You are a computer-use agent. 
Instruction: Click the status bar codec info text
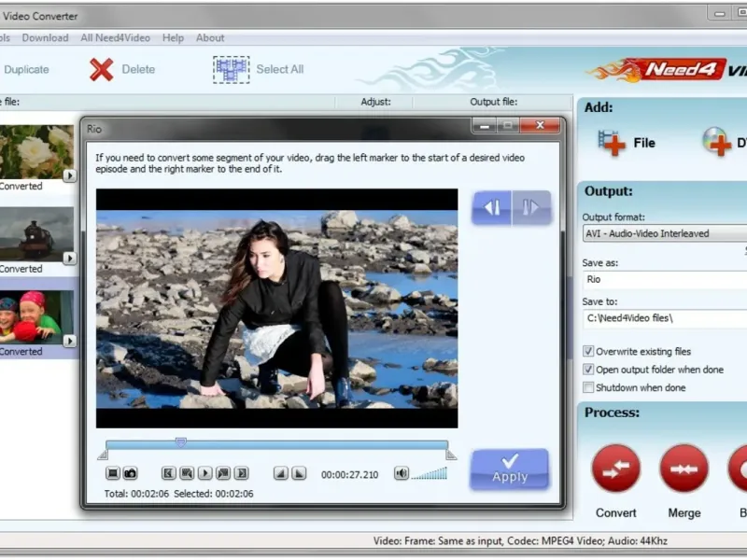click(520, 541)
